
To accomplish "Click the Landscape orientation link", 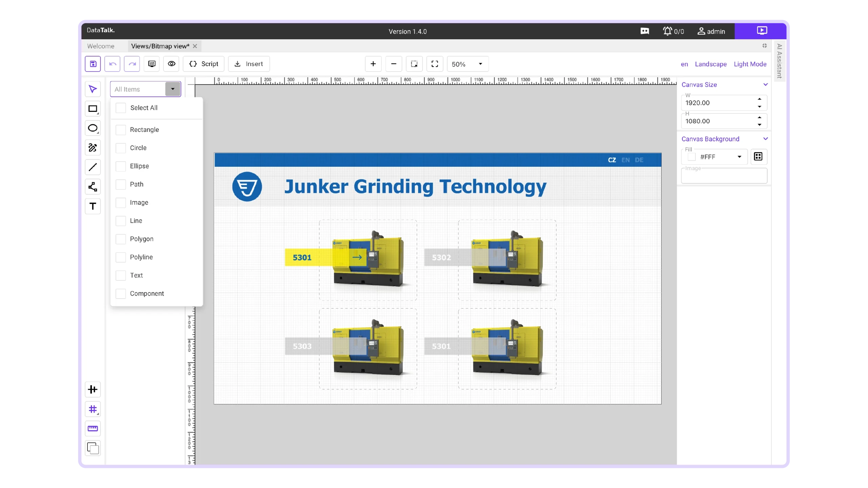I will [x=711, y=64].
